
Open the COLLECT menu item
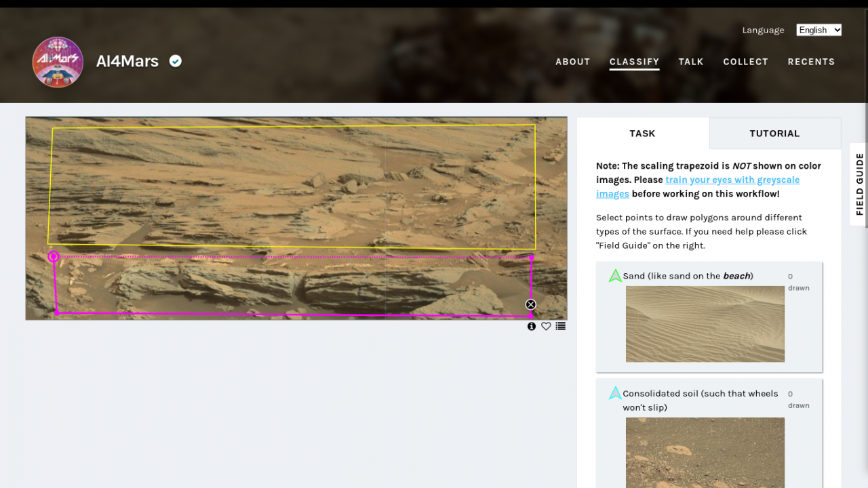[746, 62]
